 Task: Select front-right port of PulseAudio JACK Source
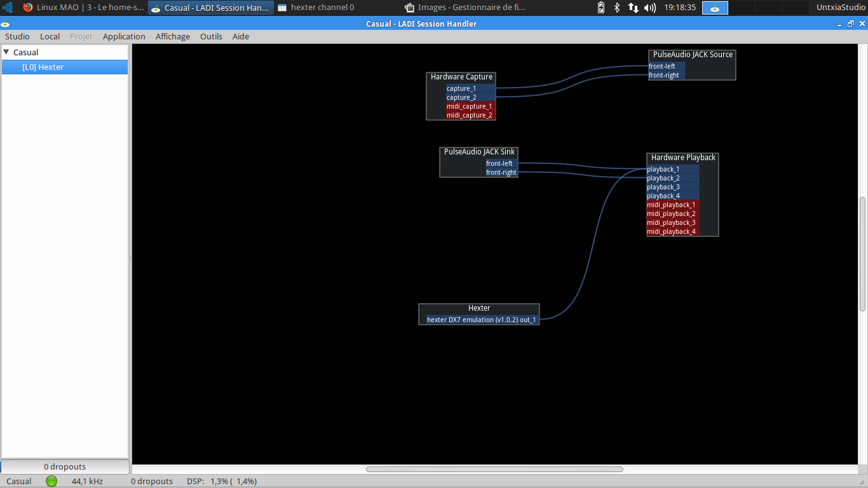(x=667, y=75)
